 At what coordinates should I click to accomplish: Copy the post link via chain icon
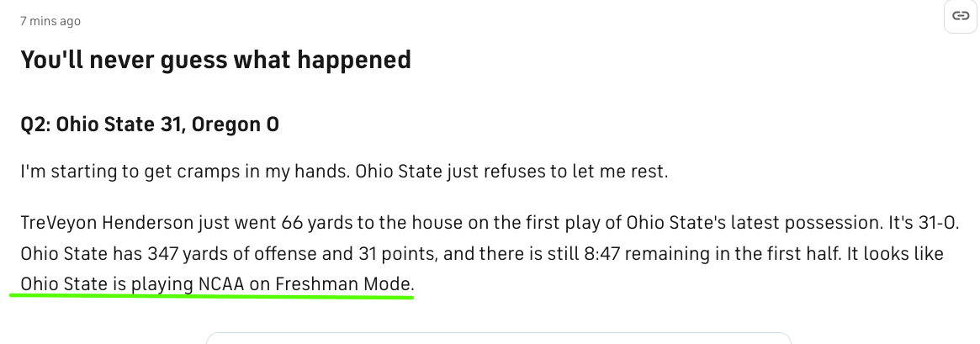pyautogui.click(x=961, y=16)
